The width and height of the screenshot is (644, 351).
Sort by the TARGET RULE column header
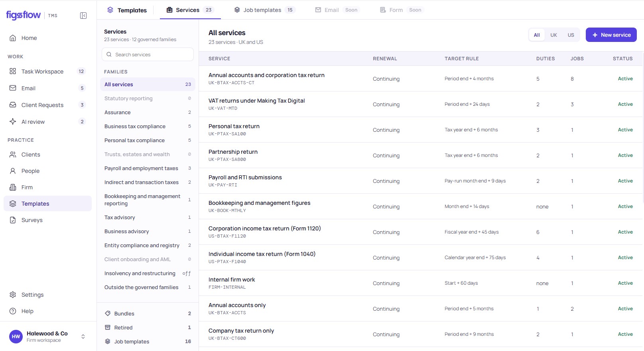coord(462,59)
